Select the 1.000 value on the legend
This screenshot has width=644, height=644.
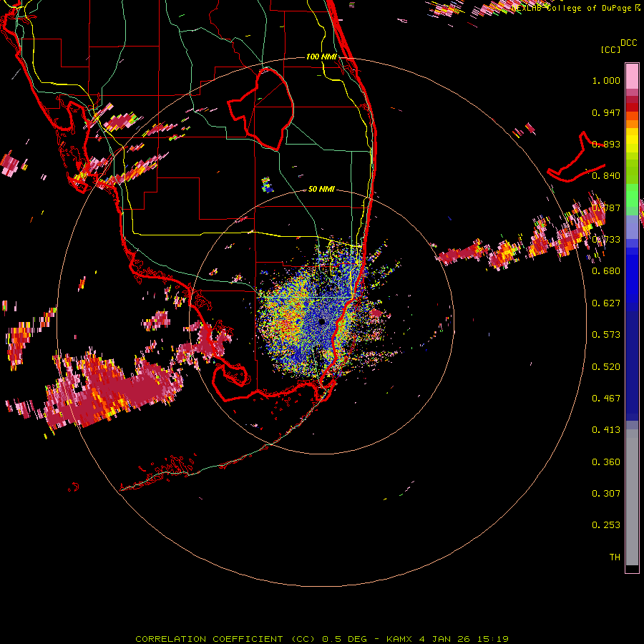[606, 81]
